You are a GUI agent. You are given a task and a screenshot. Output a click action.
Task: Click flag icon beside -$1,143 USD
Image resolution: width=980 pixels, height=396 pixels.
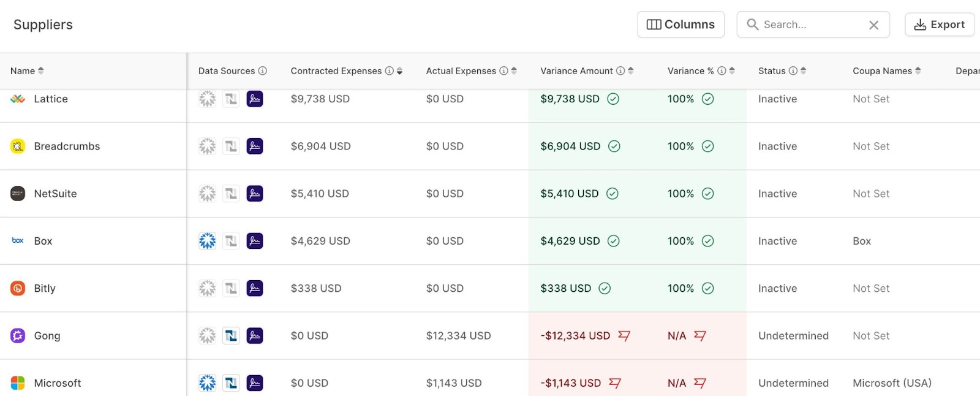pos(615,383)
